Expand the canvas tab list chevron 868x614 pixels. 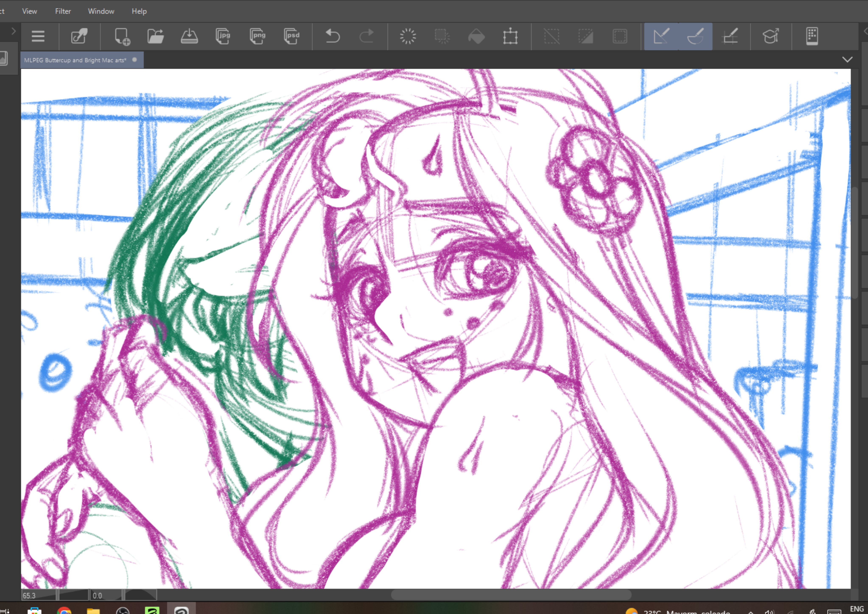click(x=847, y=60)
